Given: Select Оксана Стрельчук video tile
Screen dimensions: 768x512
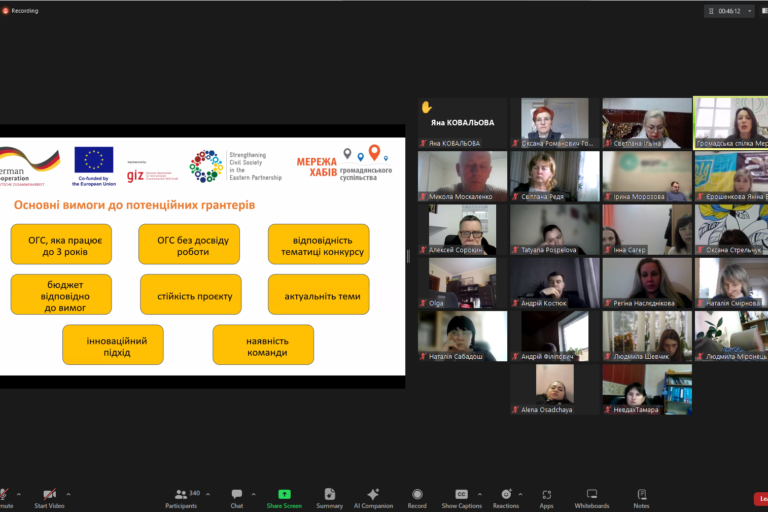Looking at the screenshot, I should 731,230.
